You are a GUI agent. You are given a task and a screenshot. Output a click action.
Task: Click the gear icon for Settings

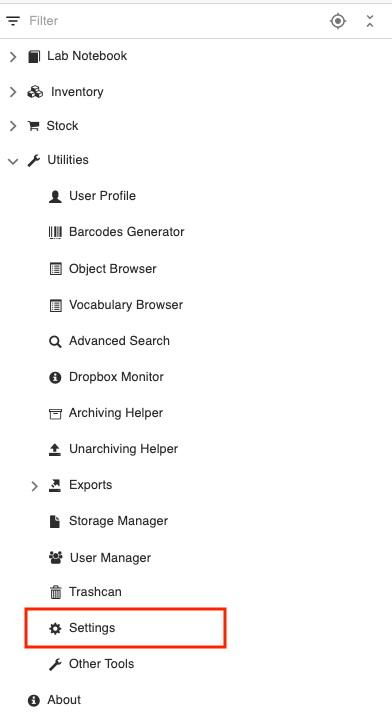pos(55,628)
